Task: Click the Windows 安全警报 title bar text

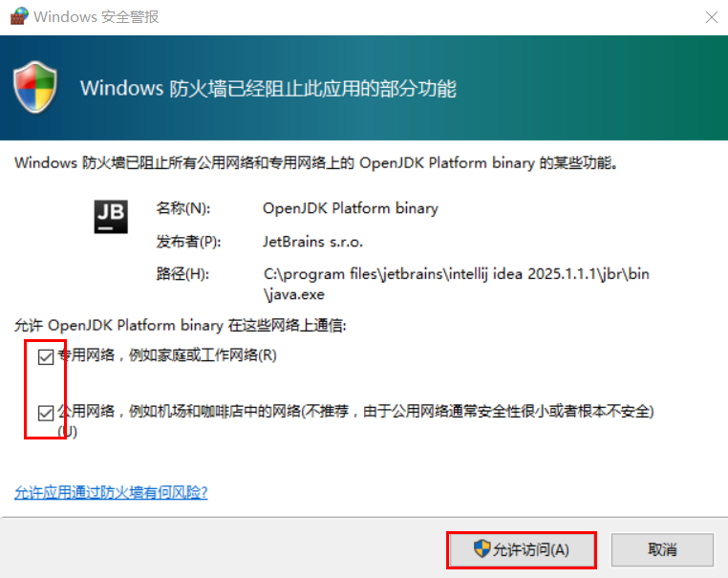Action: pyautogui.click(x=96, y=17)
